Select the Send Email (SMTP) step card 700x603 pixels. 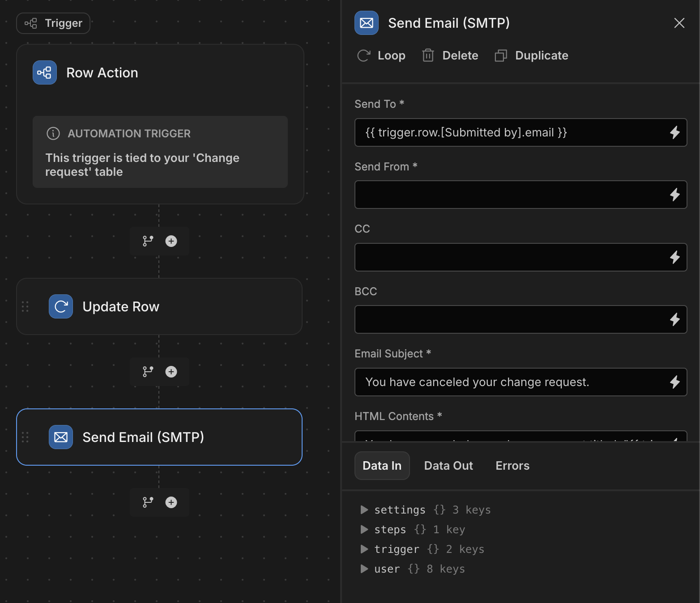(159, 437)
